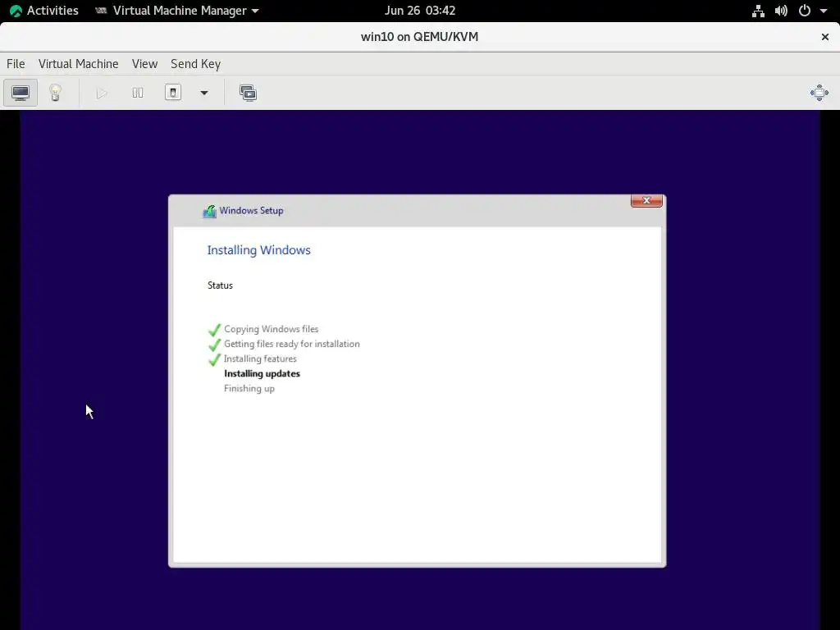Show the graphical console view
Screen dimensions: 840x630
pyautogui.click(x=21, y=93)
